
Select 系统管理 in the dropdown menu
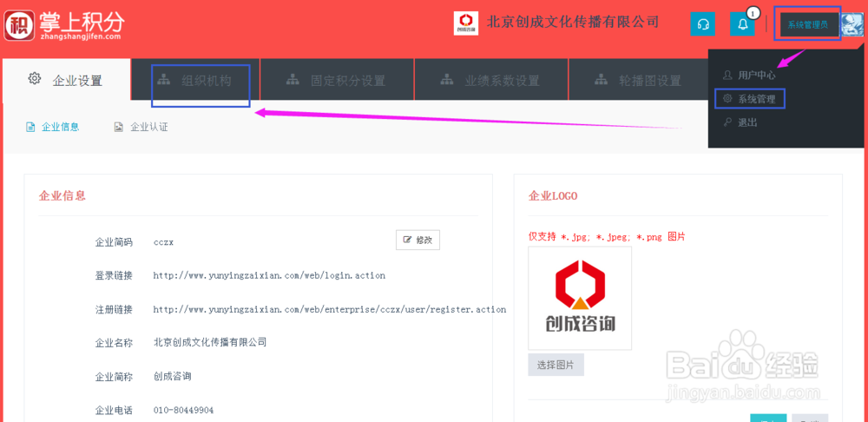(757, 99)
